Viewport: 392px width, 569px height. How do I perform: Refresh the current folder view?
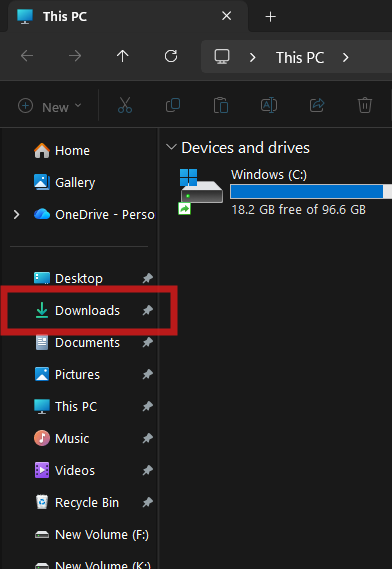tap(171, 56)
